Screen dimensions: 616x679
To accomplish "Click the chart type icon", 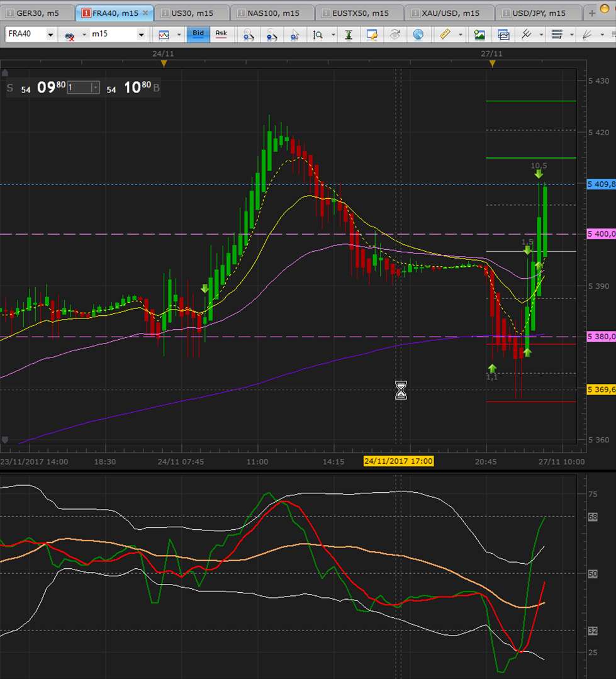I will pos(164,35).
